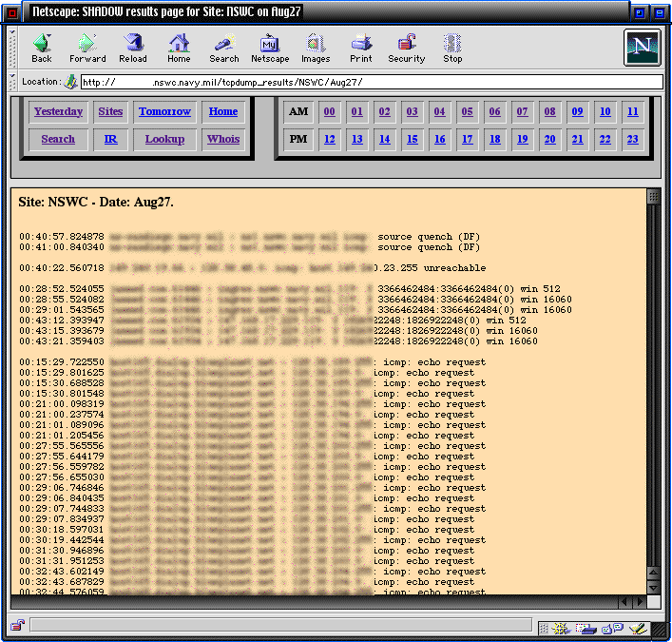Click the Location URL field

coord(371,82)
